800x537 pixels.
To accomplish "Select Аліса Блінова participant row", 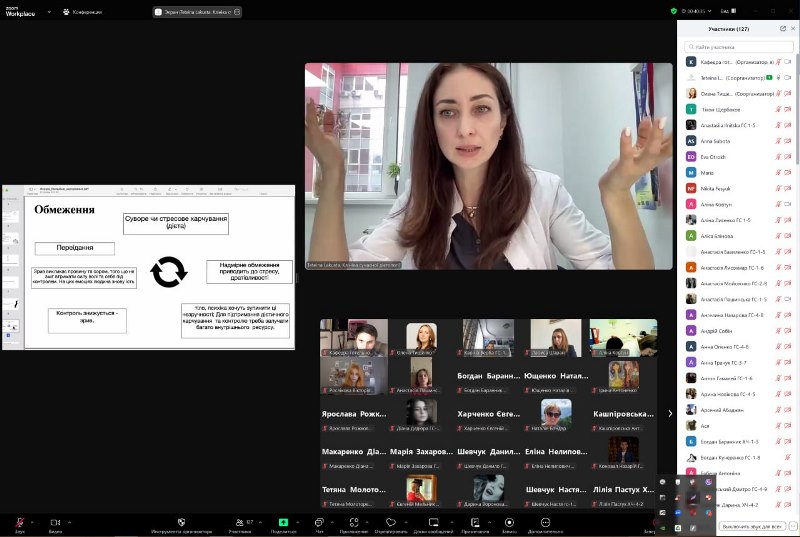I will [738, 236].
